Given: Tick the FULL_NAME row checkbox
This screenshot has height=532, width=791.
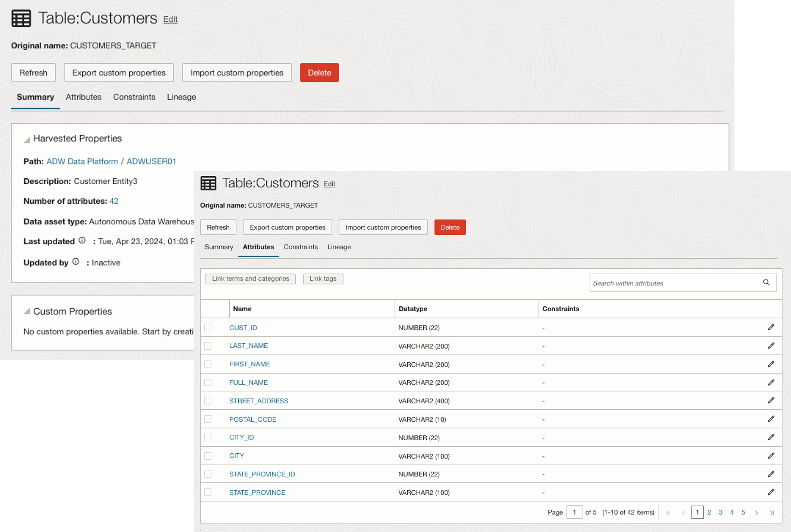Looking at the screenshot, I should pos(208,382).
